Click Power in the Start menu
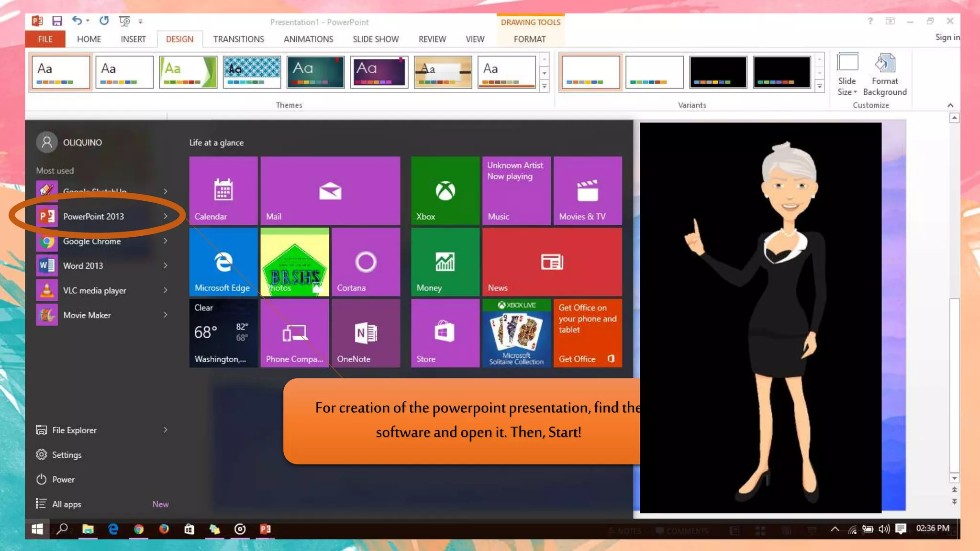This screenshot has height=551, width=980. 63,479
